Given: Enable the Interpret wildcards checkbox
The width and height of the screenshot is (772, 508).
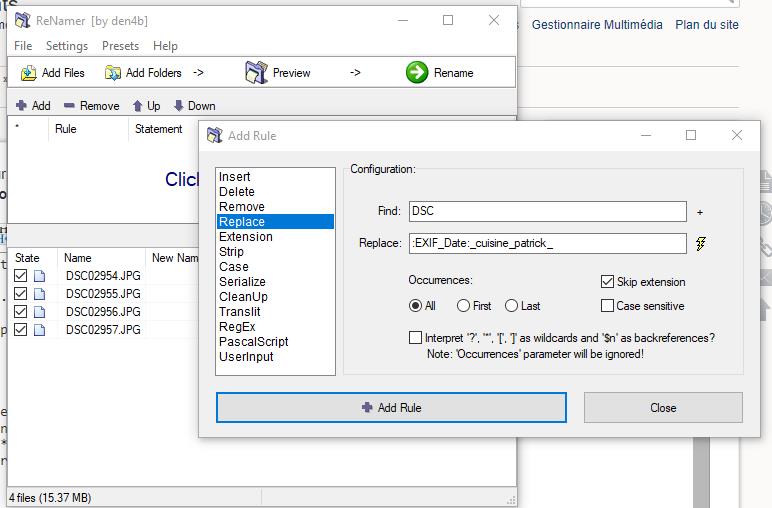Looking at the screenshot, I should [415, 338].
